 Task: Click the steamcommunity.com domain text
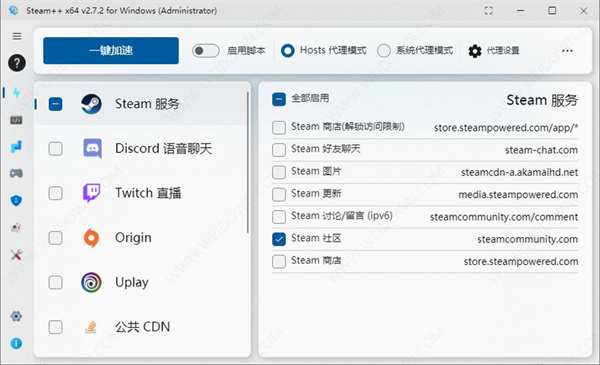[x=528, y=240]
